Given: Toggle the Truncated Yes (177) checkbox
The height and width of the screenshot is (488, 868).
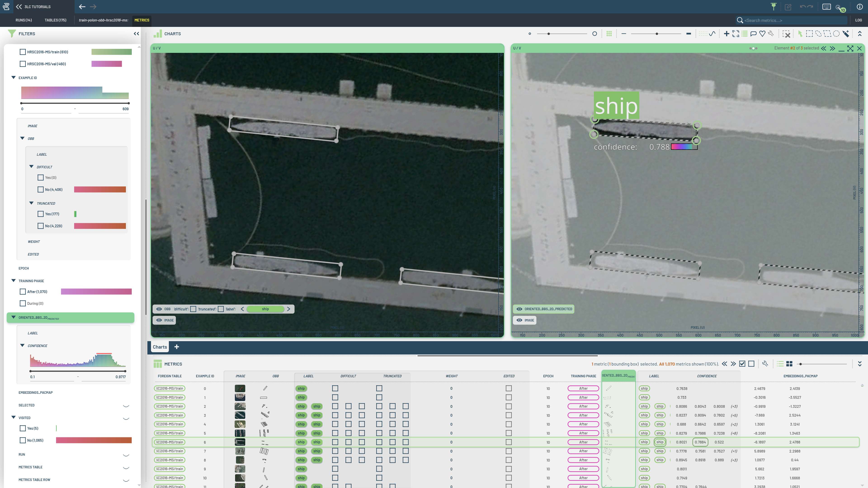Looking at the screenshot, I should coord(40,214).
